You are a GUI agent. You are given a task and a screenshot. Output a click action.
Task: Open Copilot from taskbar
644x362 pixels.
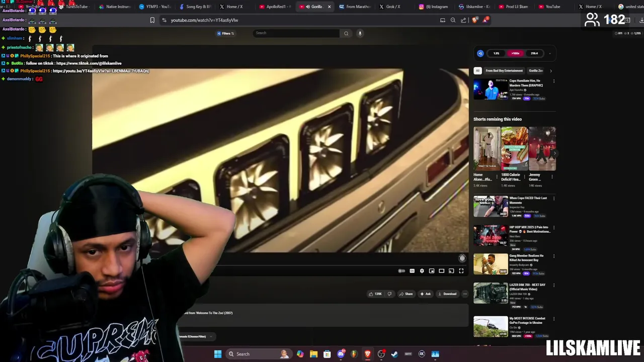pos(300,354)
